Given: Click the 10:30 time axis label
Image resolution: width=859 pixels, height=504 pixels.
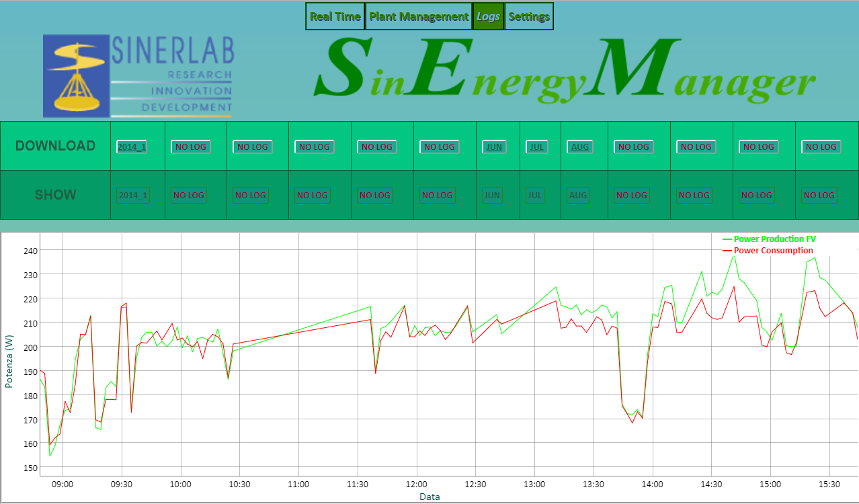Looking at the screenshot, I should tap(239, 484).
